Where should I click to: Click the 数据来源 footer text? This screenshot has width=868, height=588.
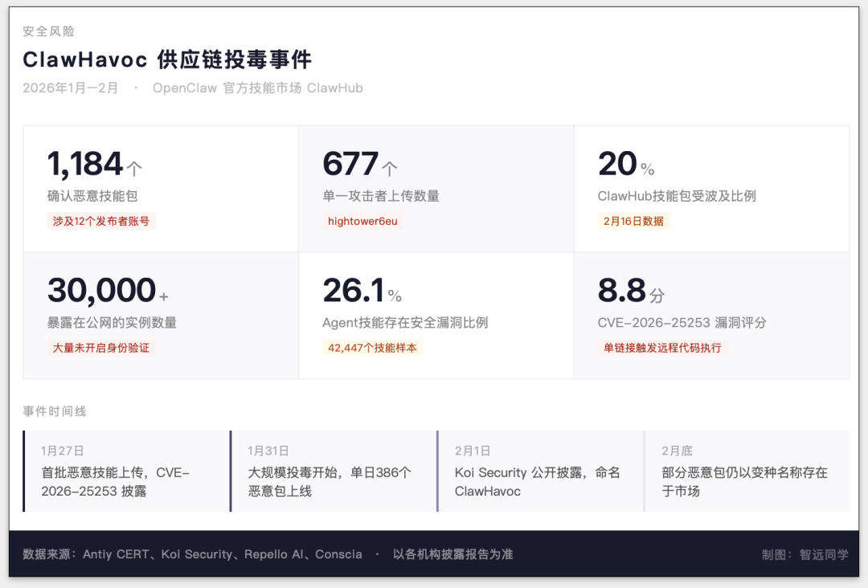[192, 554]
